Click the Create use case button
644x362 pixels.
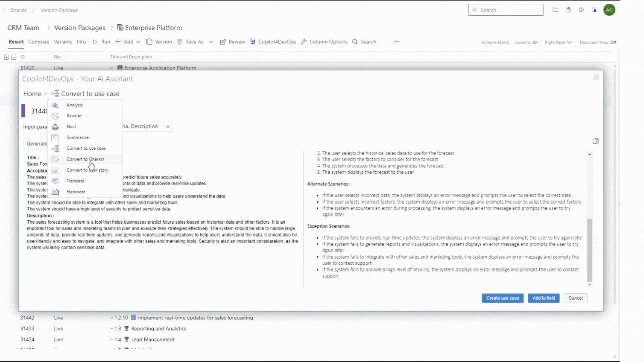click(502, 298)
